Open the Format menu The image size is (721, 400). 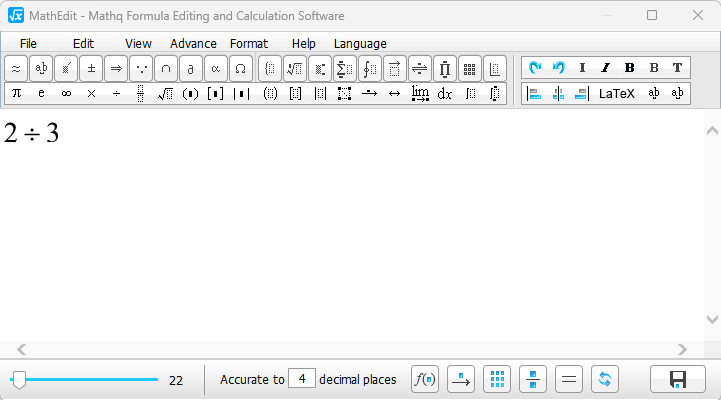[249, 44]
